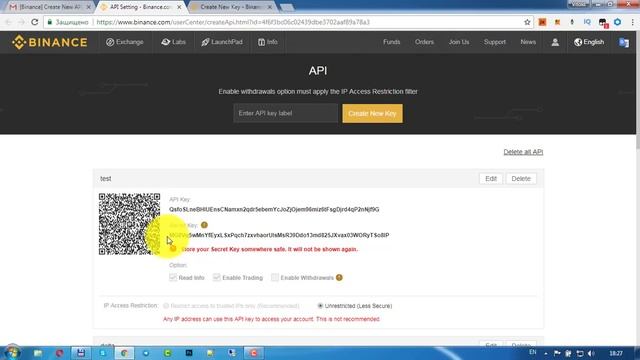Screen dimensions: 640x360
Task: Open the Chrome three-dot menu
Action: [x=633, y=22]
